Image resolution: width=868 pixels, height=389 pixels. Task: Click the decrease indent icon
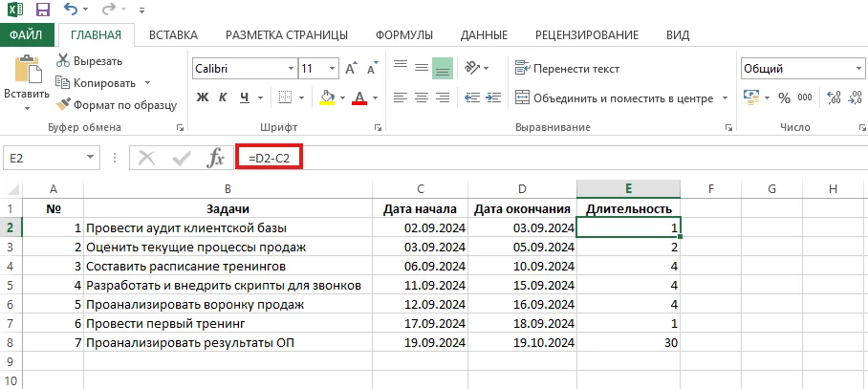(x=471, y=97)
